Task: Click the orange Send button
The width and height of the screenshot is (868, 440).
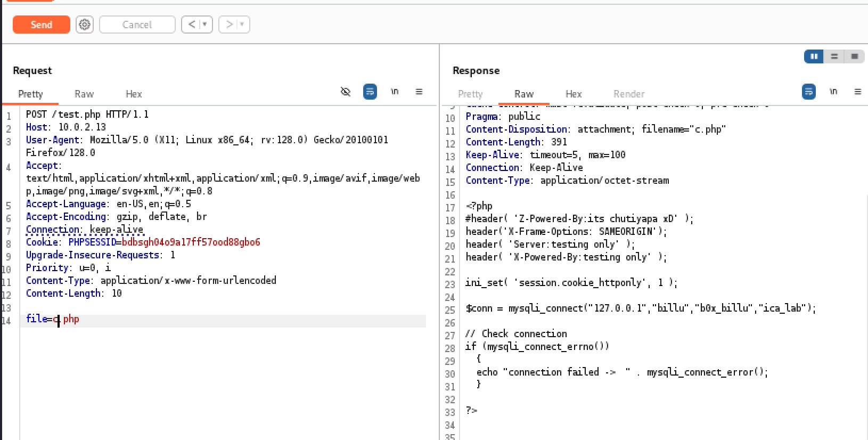Action: point(42,25)
